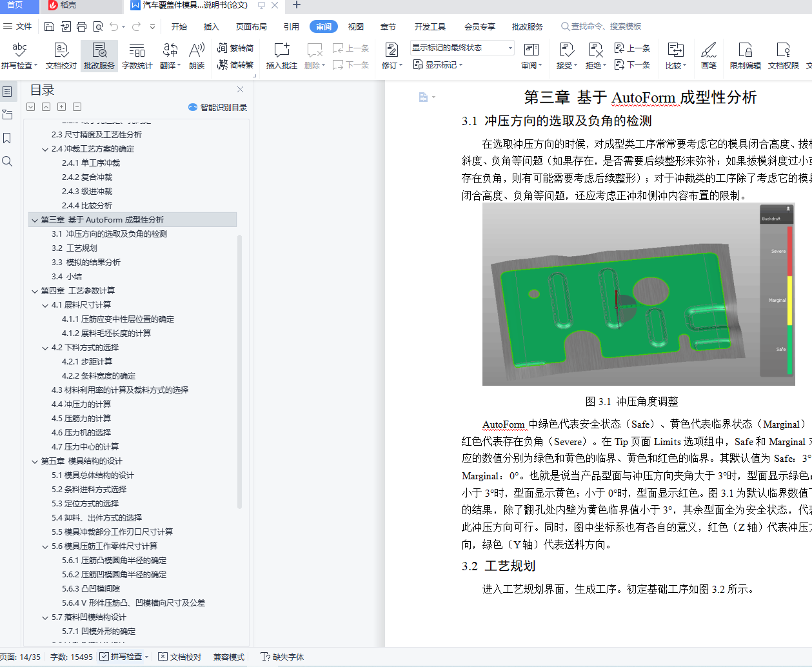Start 朗读 read aloud
The width and height of the screenshot is (812, 667).
[x=197, y=55]
